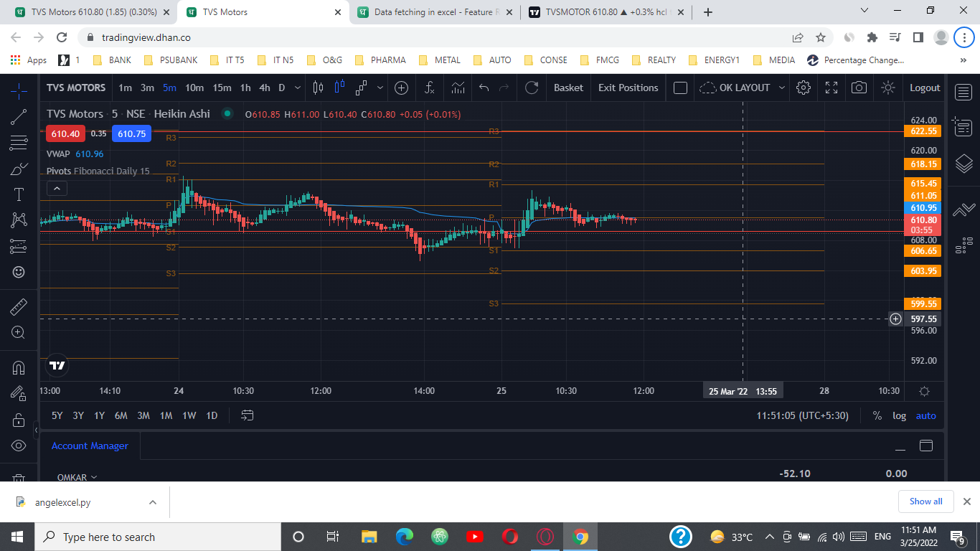Screen dimensions: 980x551
Task: Open the time axis settings gear
Action: coord(924,391)
